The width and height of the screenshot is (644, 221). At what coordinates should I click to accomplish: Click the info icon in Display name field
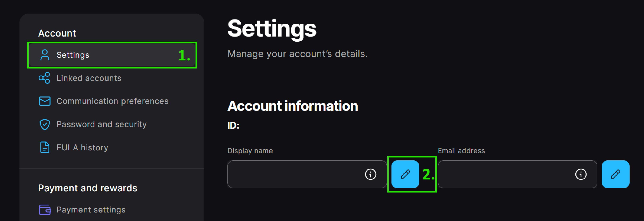click(x=370, y=174)
